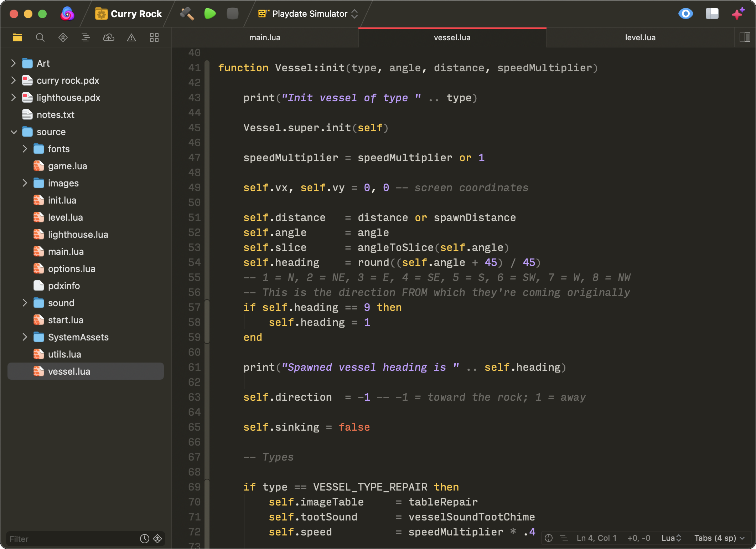
Task: Expand the Art folder
Action: click(14, 63)
